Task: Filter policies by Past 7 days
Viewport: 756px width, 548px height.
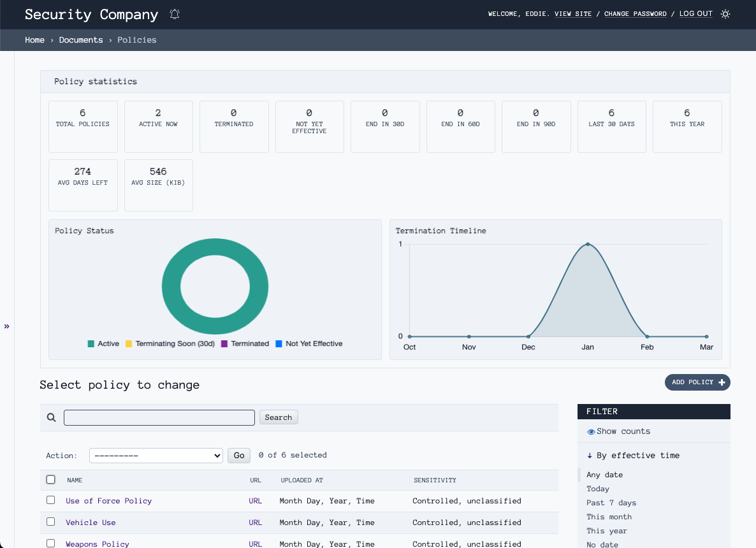Action: click(611, 503)
